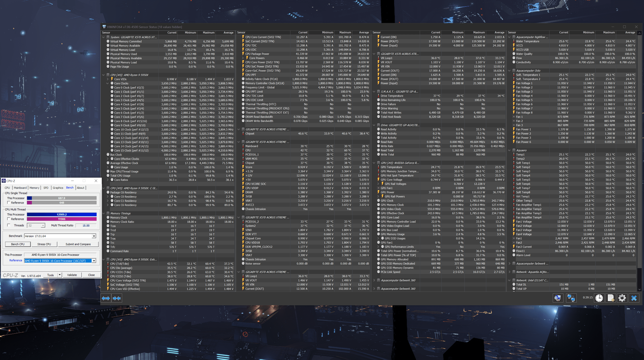Click the Bench CPU button
Viewport: 644px width, 360px height.
click(x=18, y=244)
